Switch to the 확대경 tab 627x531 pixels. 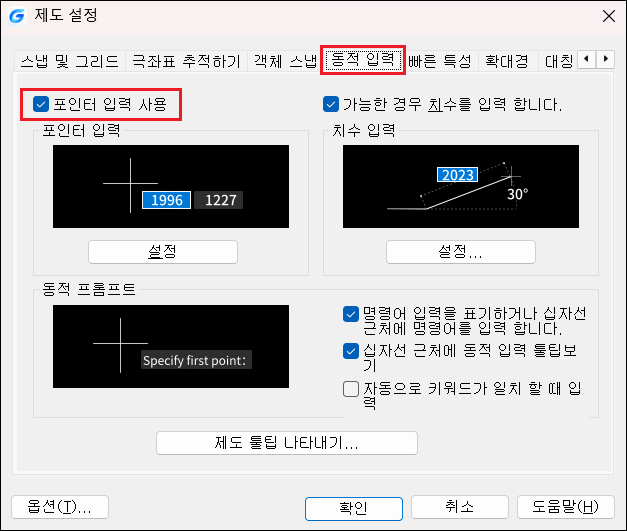(x=507, y=61)
